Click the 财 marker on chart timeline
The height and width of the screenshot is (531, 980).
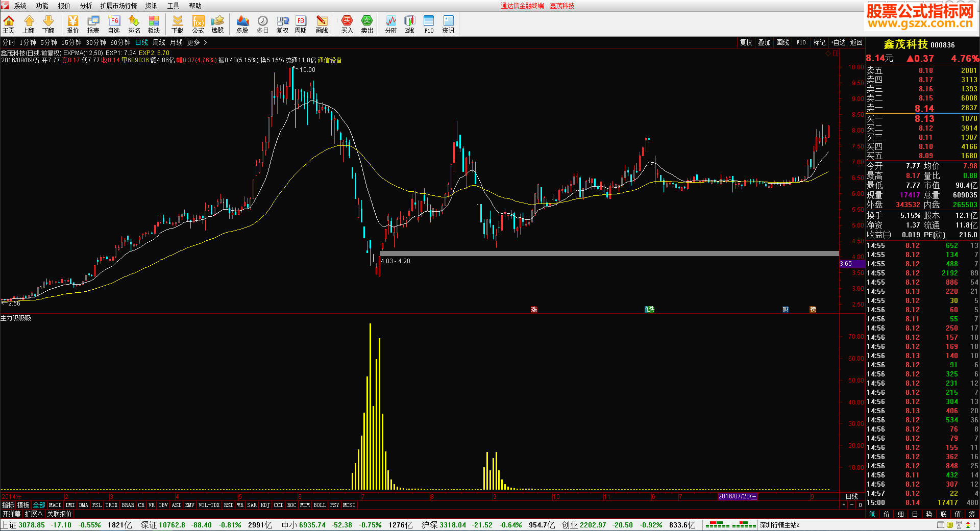click(786, 310)
